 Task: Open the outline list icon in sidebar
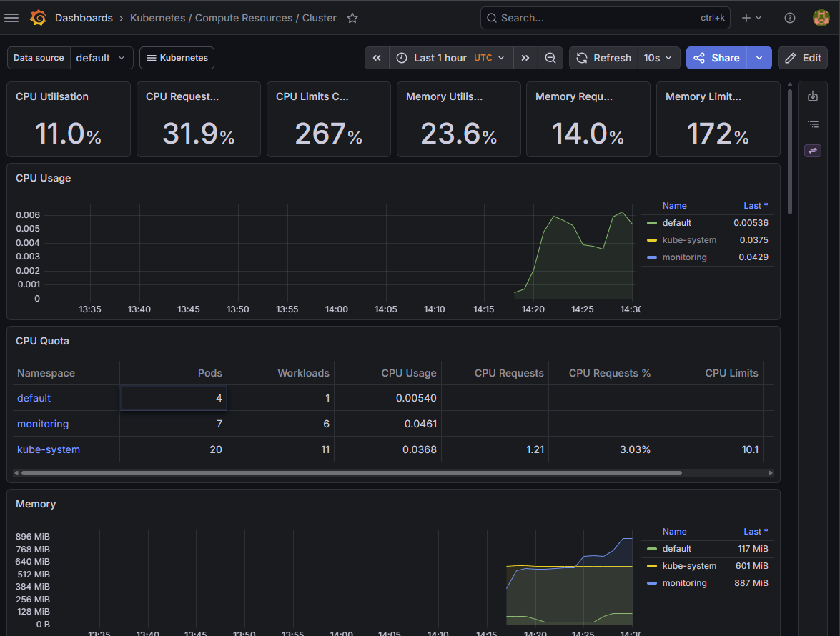[x=813, y=124]
